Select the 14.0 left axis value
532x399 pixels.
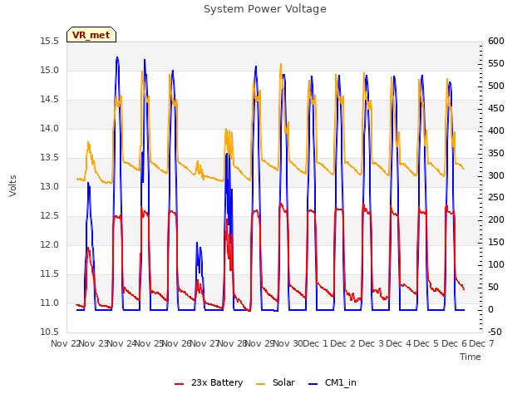[50, 129]
